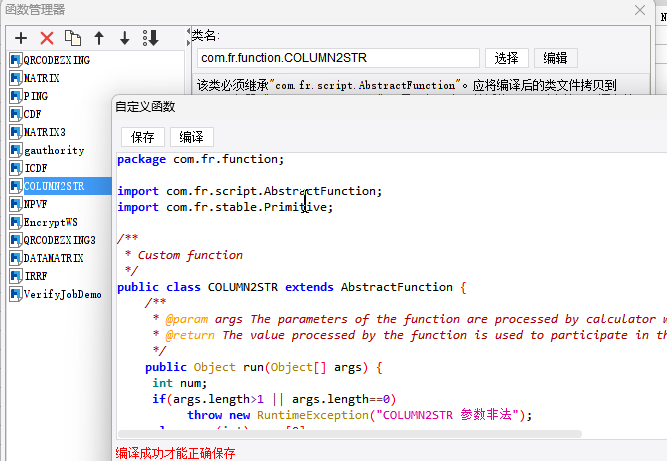
Task: Click the 'if(args.length>1' condition line
Action: (274, 399)
